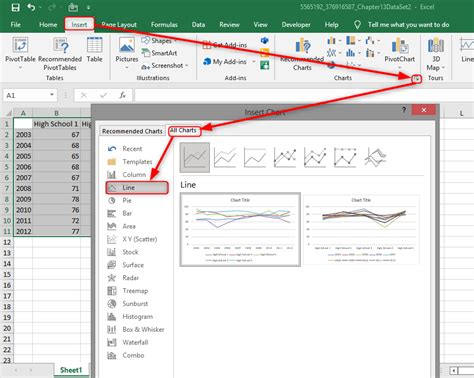Switch to the Data tab

(198, 25)
